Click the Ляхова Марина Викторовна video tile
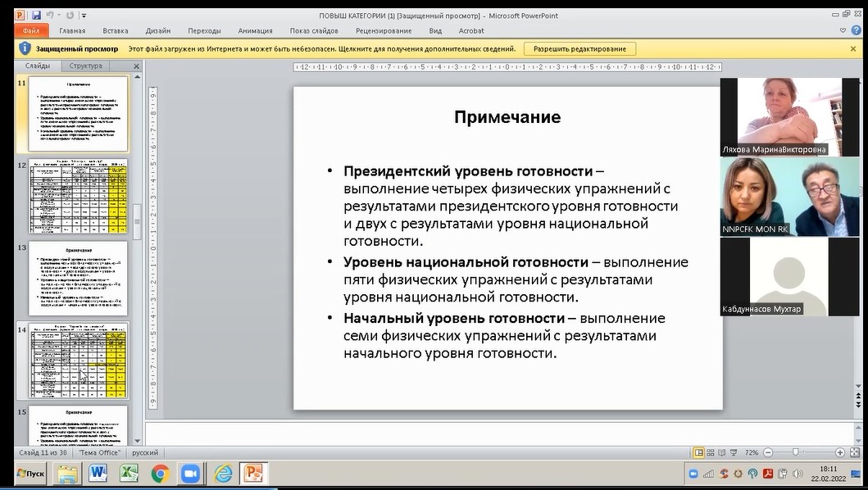Screen dimensions: 868x490 pyautogui.click(x=789, y=117)
